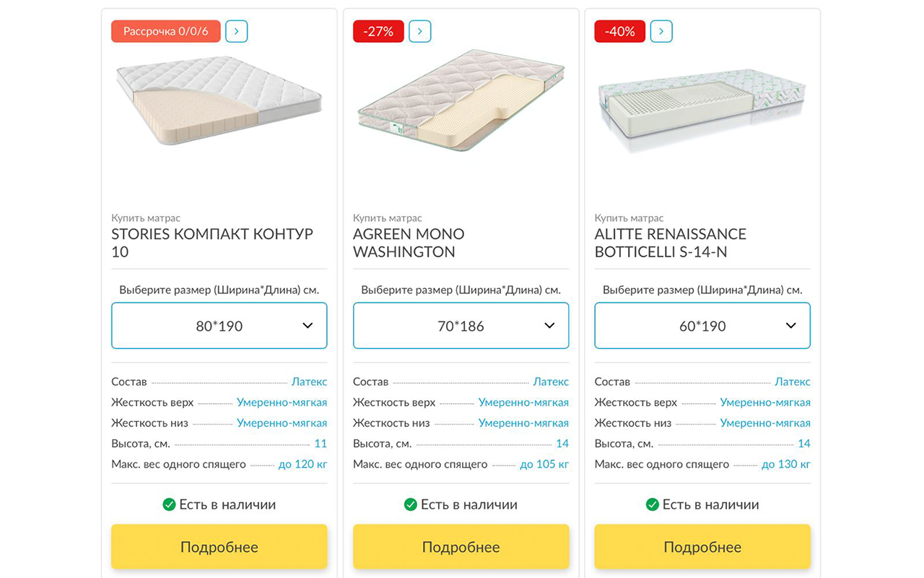Click arrow icon beside the -40% badge
The height and width of the screenshot is (578, 924).
tap(661, 31)
